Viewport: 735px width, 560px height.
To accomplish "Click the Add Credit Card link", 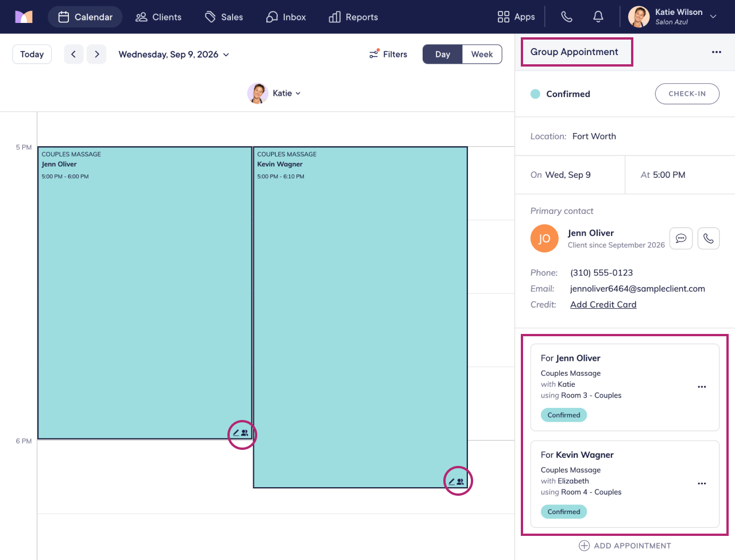I will [x=603, y=305].
